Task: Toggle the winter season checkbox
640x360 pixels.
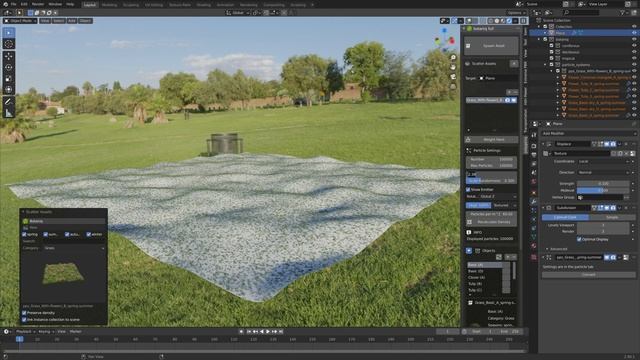Action: [89, 234]
